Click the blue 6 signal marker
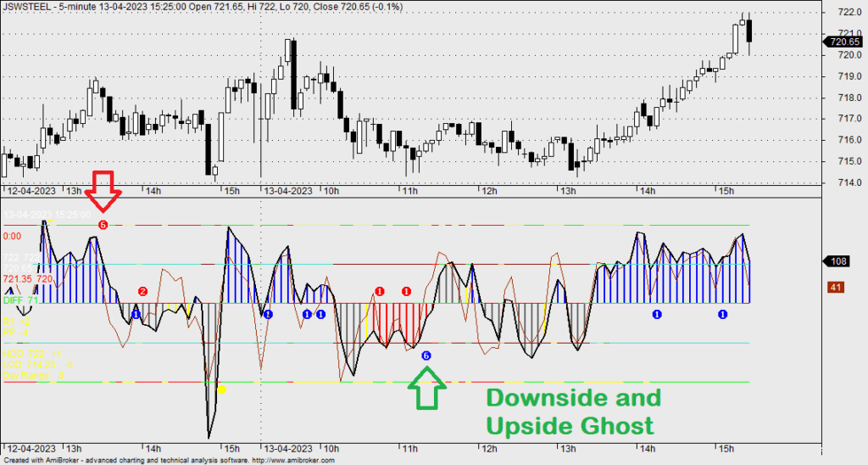The width and height of the screenshot is (868, 465). [x=426, y=356]
